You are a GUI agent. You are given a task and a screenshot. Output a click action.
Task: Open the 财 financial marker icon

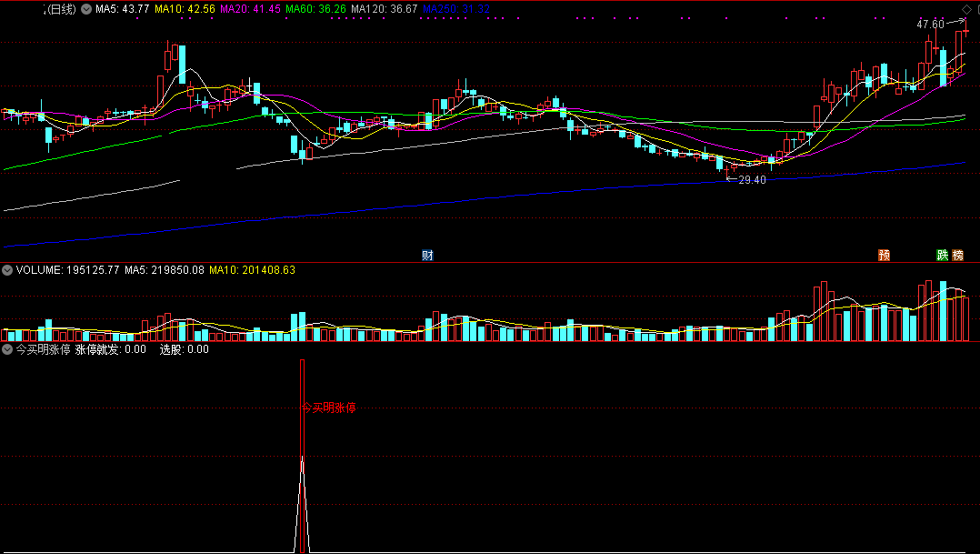pos(427,255)
